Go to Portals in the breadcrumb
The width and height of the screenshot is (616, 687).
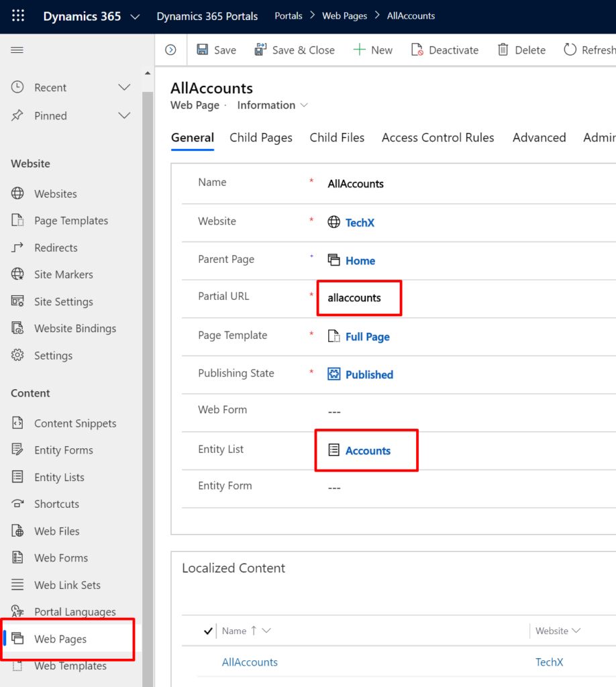(x=289, y=16)
